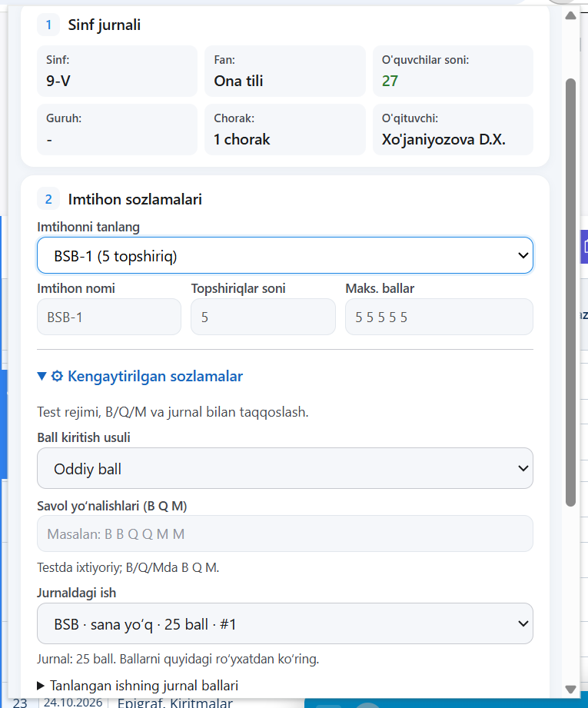Screen dimensions: 588x708
Task: Open the Jurnaldagi ish dropdown
Action: pos(285,623)
